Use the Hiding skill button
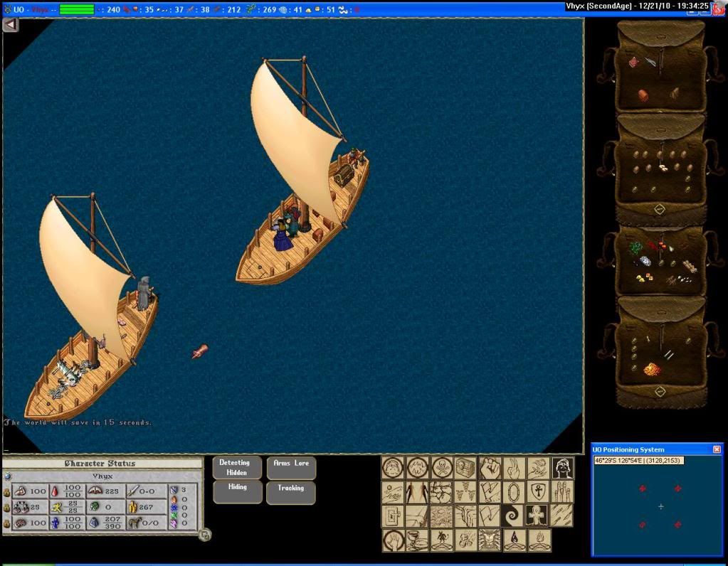Screen dimensions: 728x566 tap(237, 492)
